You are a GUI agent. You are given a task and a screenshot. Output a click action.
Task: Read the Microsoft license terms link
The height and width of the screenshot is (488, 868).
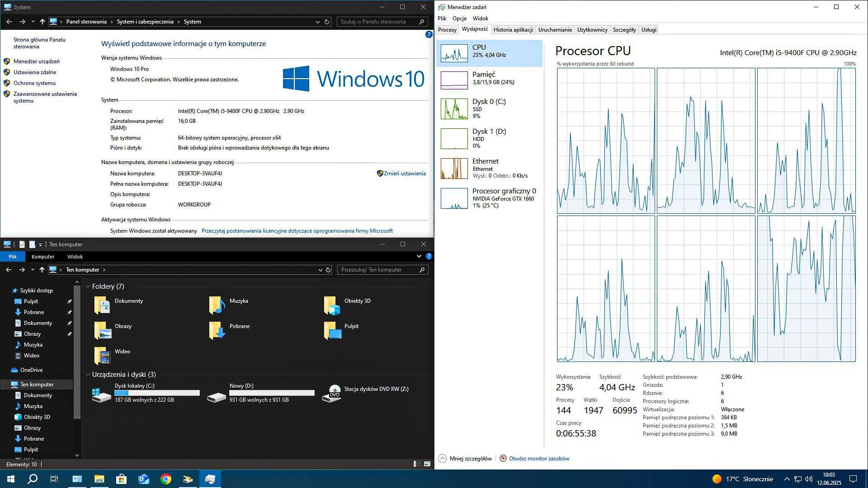(x=297, y=231)
